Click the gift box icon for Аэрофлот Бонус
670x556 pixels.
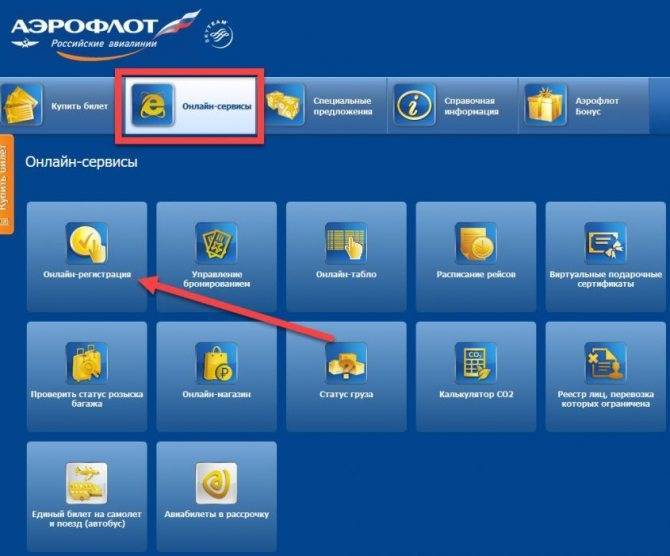coord(546,105)
